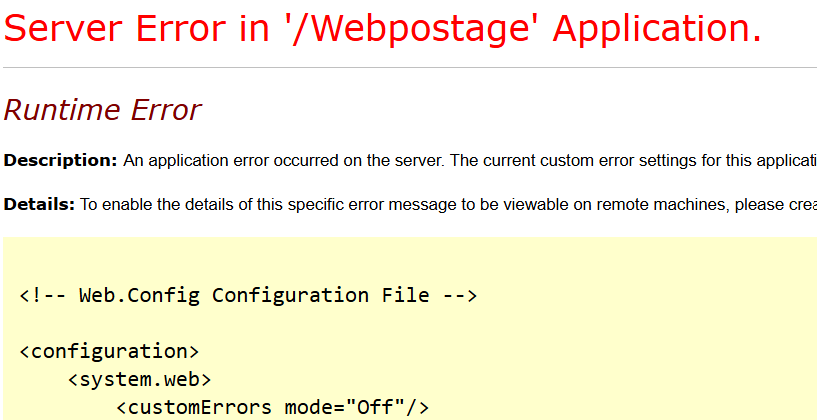Click the "<system.web>" tag line
Viewport: 817px width, 420px height.
coord(140,379)
